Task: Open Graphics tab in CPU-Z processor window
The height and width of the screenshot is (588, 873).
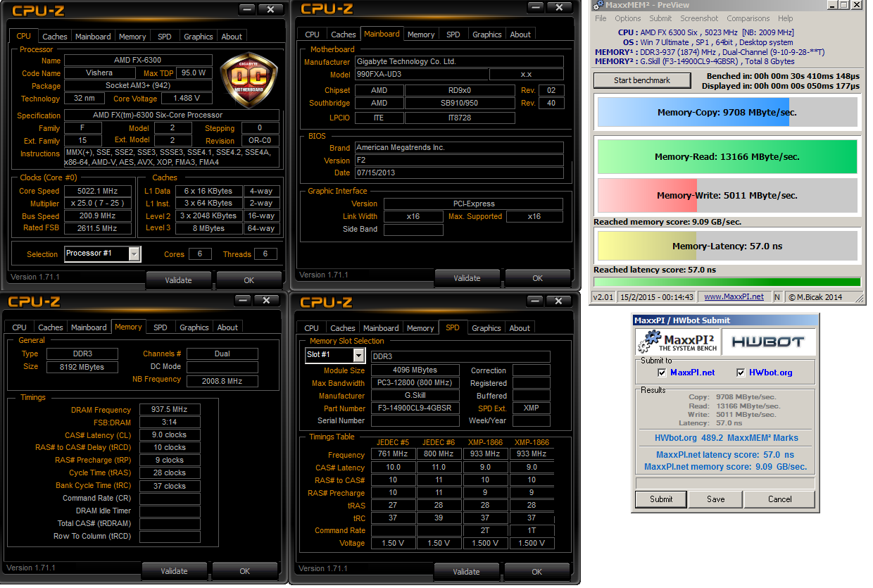Action: tap(199, 37)
